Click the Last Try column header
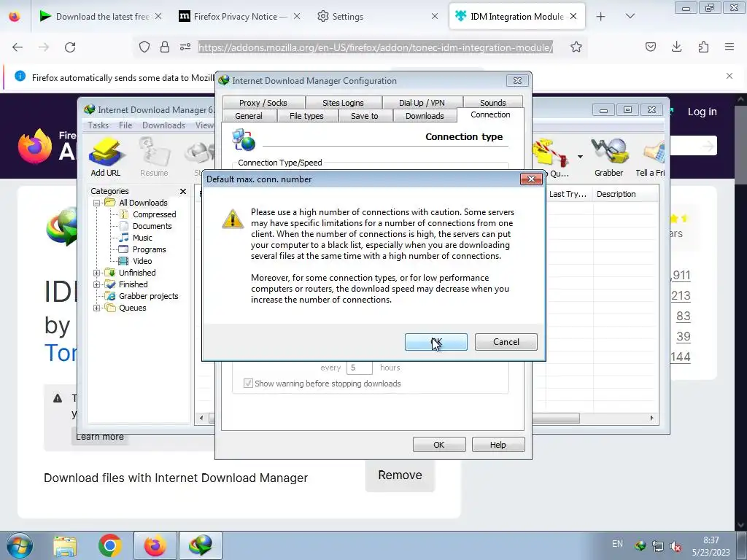The width and height of the screenshot is (747, 560). point(568,194)
